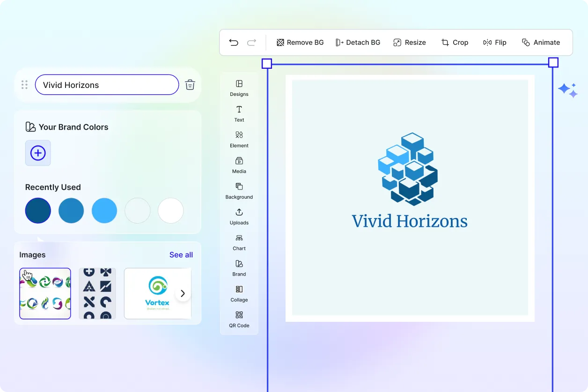Select the Crop tool
588x392 pixels.
(x=455, y=43)
